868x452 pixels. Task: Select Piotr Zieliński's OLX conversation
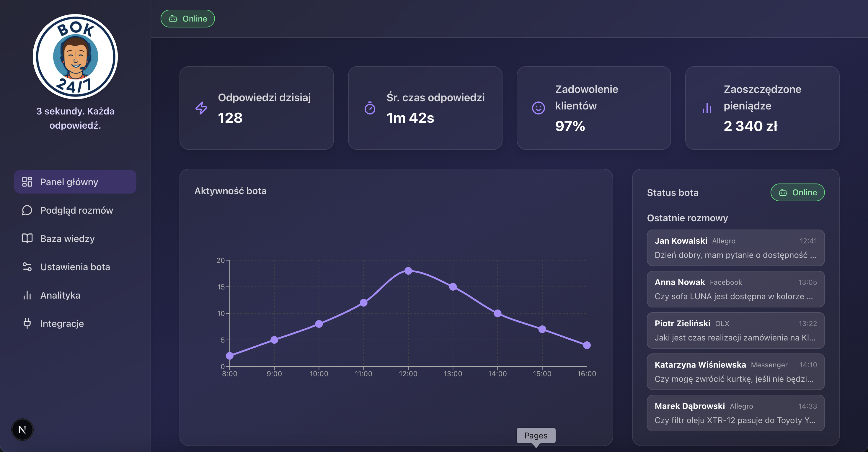pos(735,330)
